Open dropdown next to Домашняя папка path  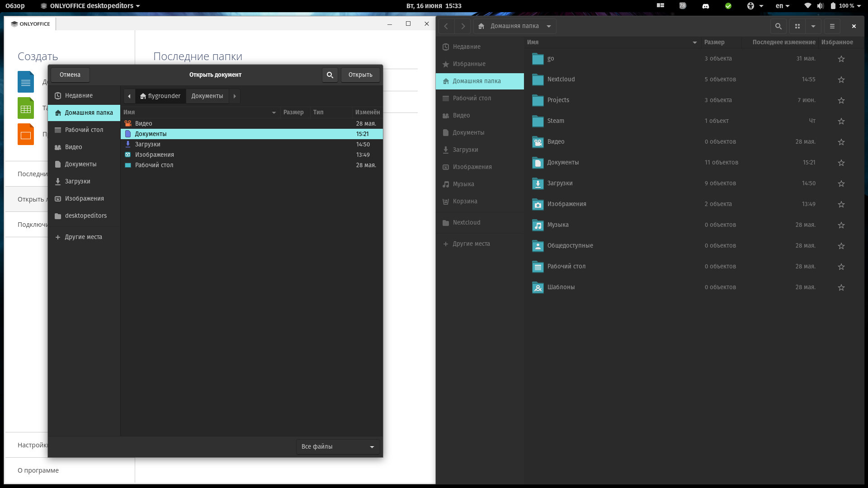[x=548, y=26]
